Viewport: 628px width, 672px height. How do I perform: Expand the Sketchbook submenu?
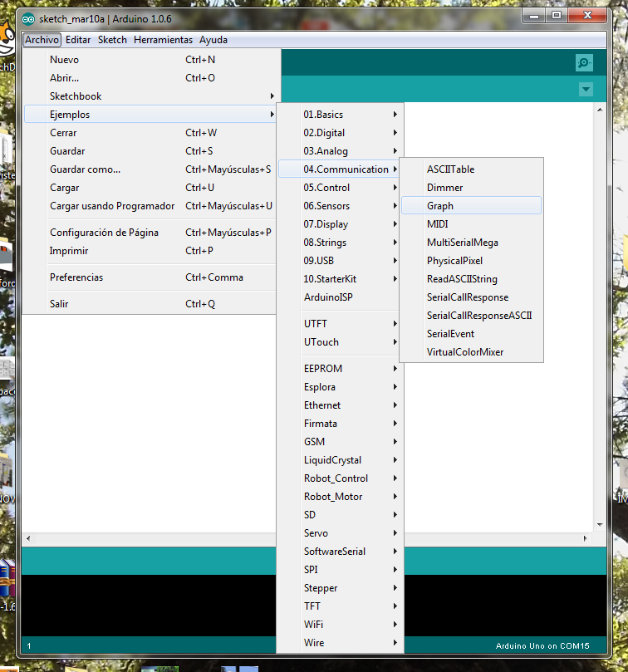pyautogui.click(x=150, y=96)
